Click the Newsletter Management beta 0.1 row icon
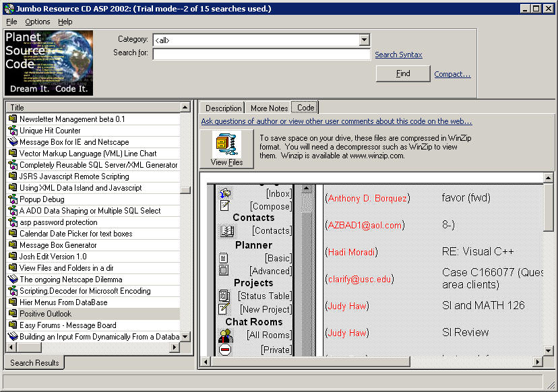Viewport: 558px width, 392px height. [x=13, y=119]
